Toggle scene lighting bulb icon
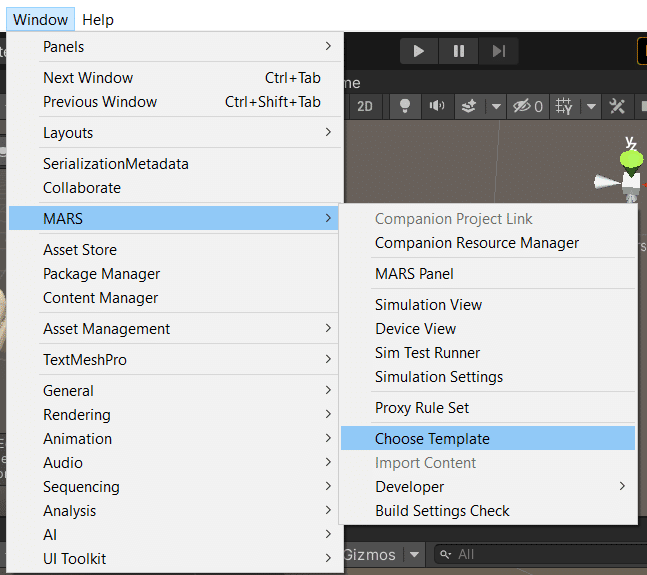 405,106
